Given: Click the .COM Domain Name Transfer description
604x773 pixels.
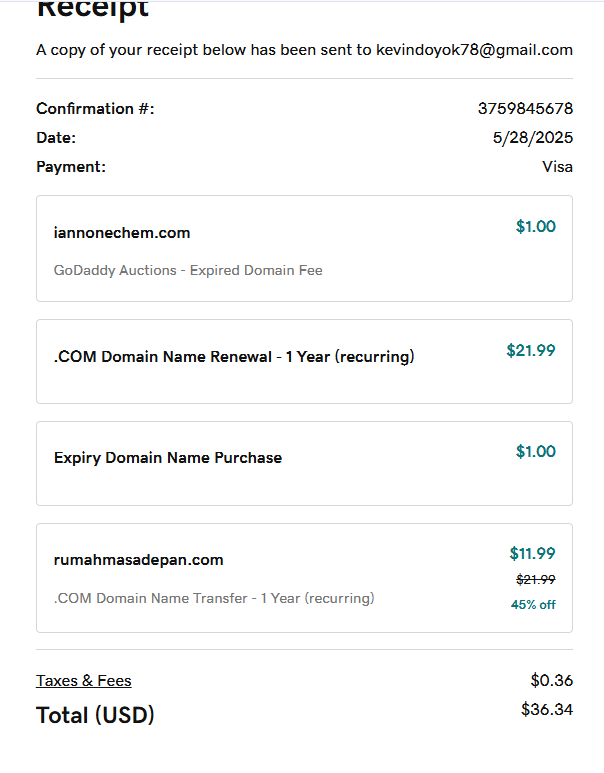Looking at the screenshot, I should pos(214,598).
